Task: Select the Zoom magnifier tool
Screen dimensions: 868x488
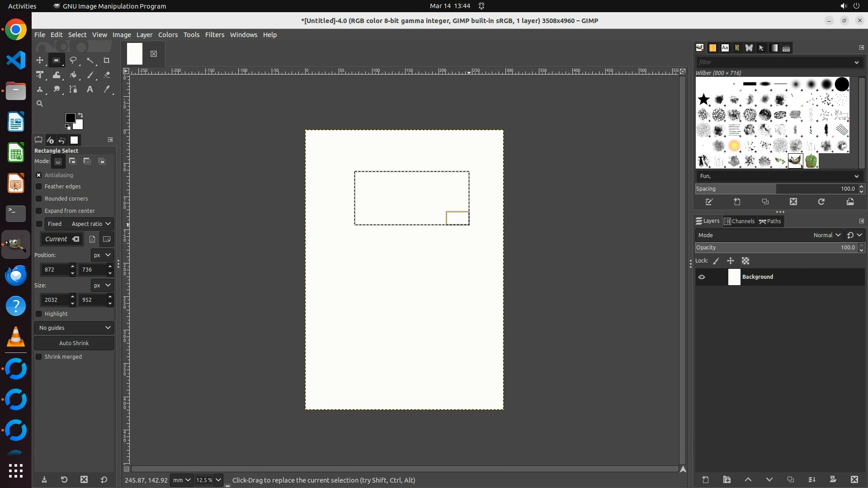Action: pos(40,104)
